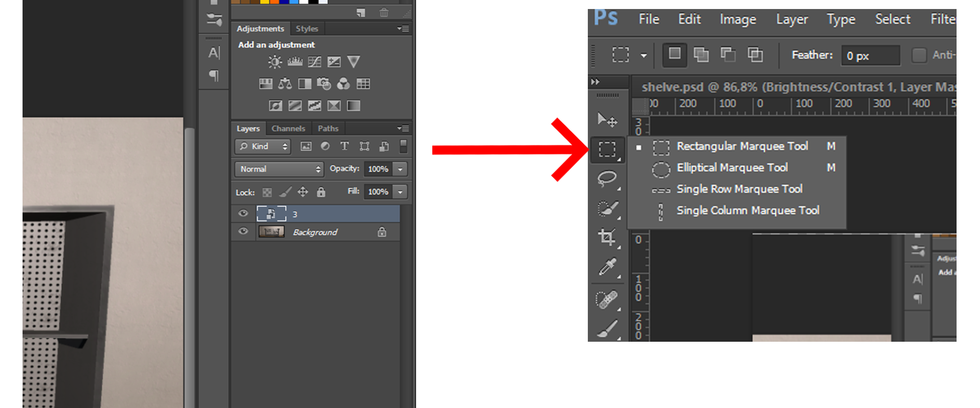
Task: Toggle lock transparent pixels
Action: tap(267, 192)
